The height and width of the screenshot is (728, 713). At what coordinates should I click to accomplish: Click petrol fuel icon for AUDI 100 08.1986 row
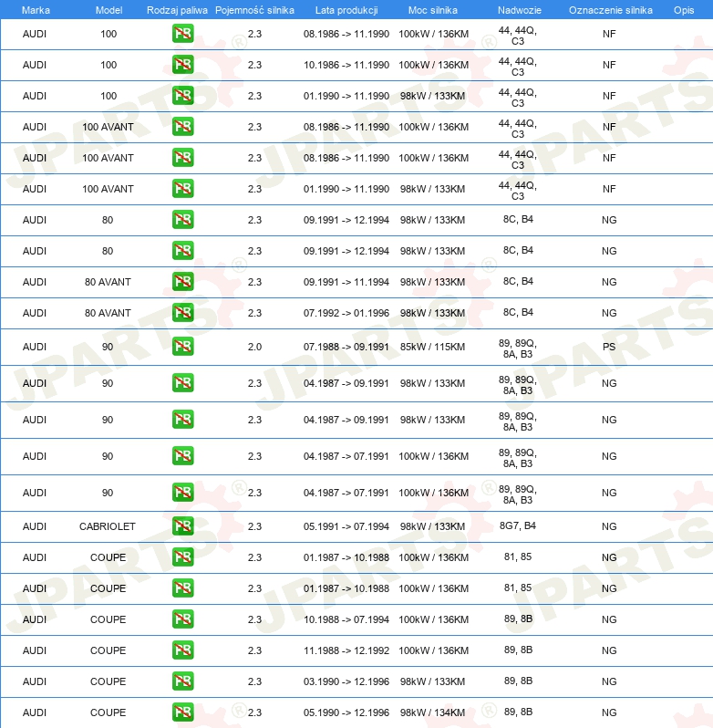click(182, 34)
